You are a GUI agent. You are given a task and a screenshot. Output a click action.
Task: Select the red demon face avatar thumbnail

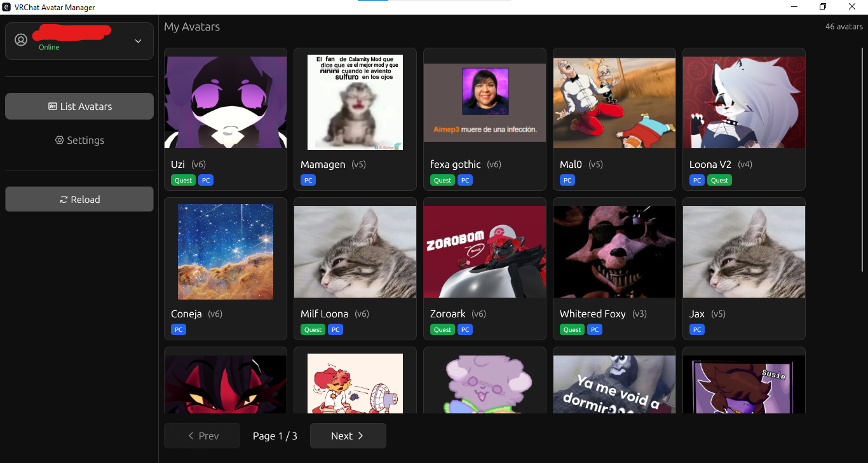[226, 384]
